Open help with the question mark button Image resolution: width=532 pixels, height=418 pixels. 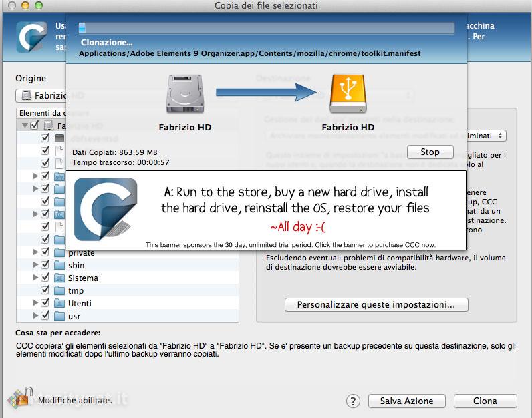353,401
